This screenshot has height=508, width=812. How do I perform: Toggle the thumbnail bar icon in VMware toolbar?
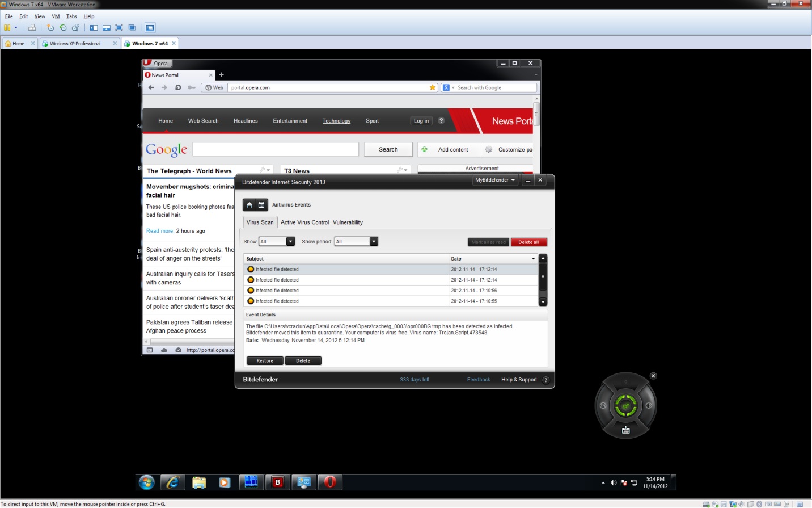coord(107,27)
